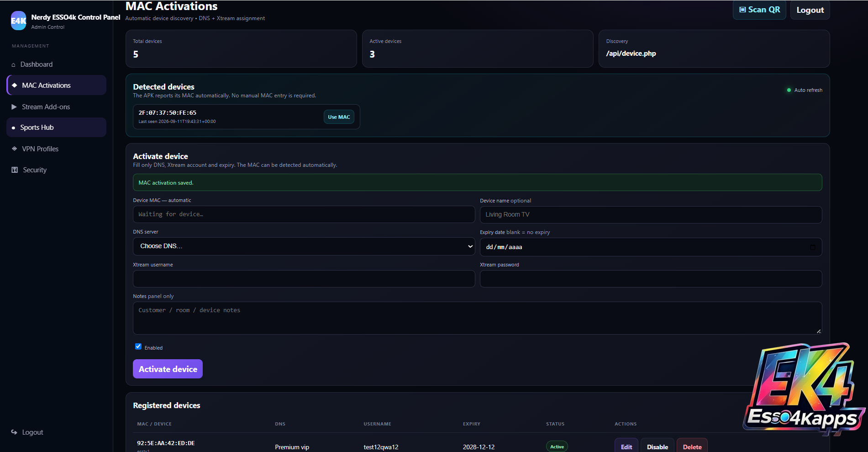The image size is (868, 452).
Task: Click the Expiry date field
Action: (651, 247)
